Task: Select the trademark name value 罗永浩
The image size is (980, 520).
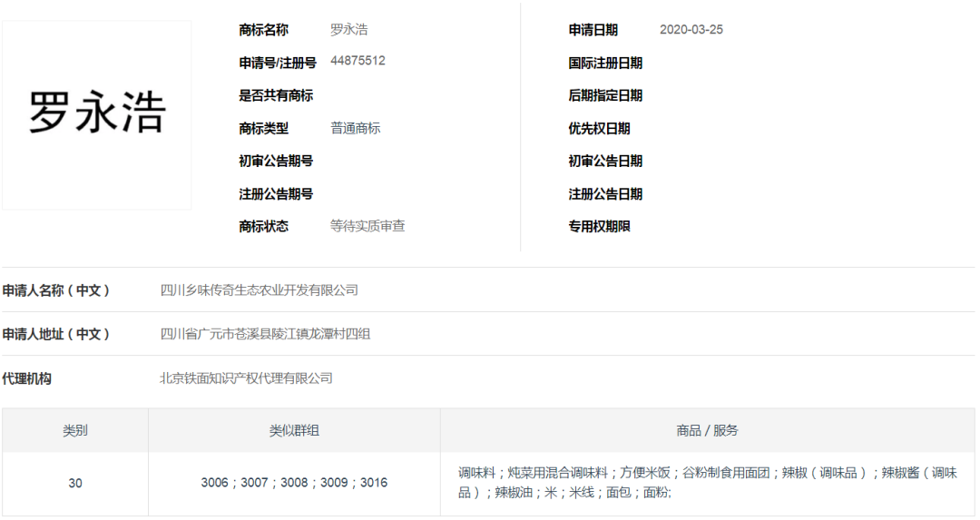Action: 348,29
